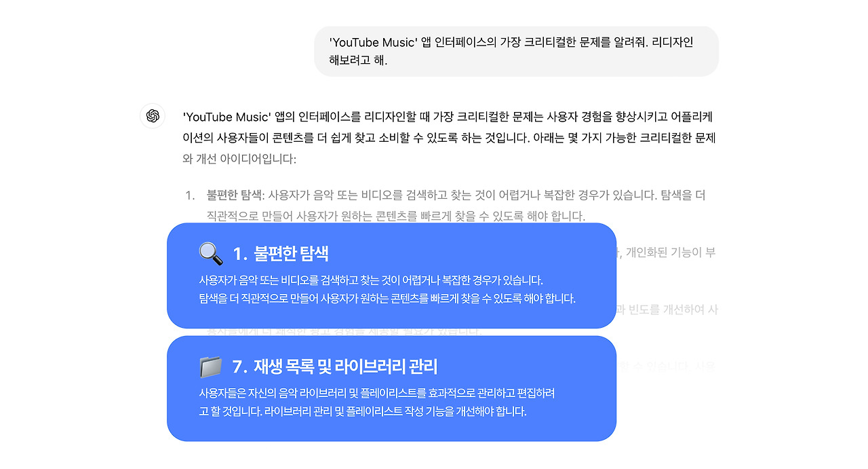Click bold '불편한 탐색' in the numbered list

coord(234,195)
